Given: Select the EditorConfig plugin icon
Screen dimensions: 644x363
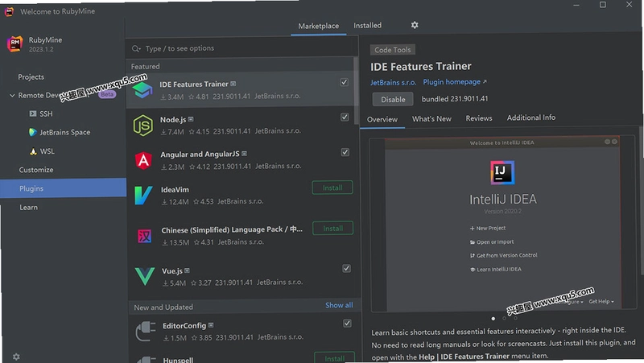Looking at the screenshot, I should click(146, 331).
